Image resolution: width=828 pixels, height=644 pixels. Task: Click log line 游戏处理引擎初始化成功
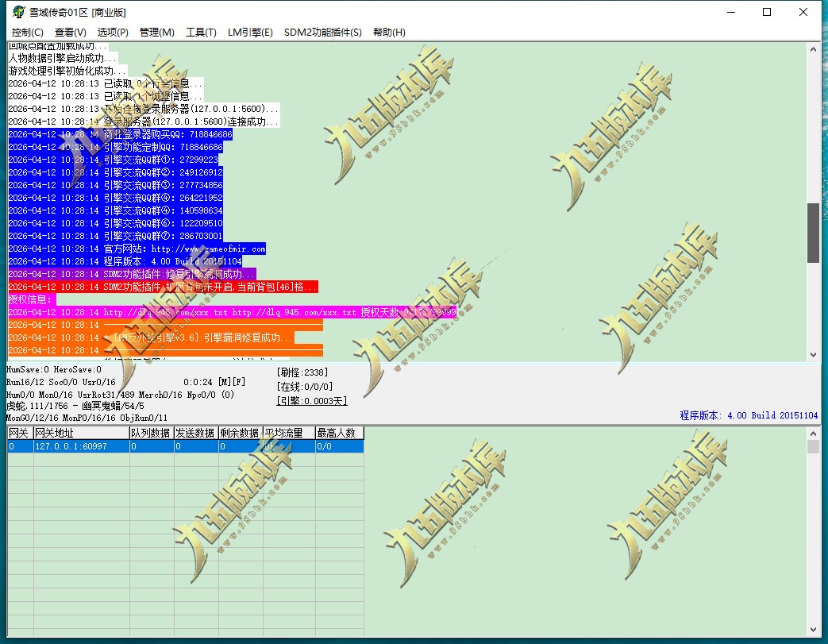pyautogui.click(x=67, y=71)
